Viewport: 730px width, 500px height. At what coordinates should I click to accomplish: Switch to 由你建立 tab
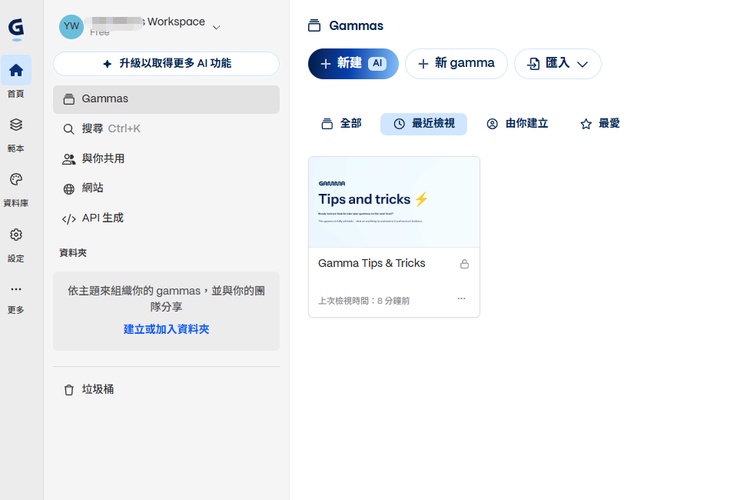(x=517, y=124)
